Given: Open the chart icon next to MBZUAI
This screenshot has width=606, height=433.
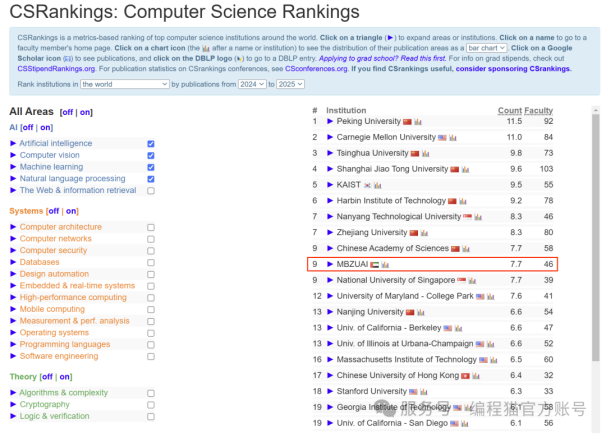Looking at the screenshot, I should tap(385, 265).
